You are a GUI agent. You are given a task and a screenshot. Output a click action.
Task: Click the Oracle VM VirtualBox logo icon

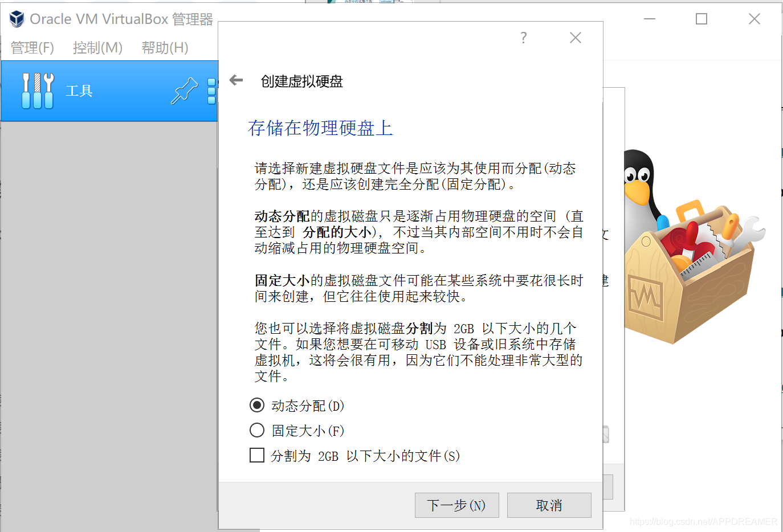pyautogui.click(x=17, y=18)
